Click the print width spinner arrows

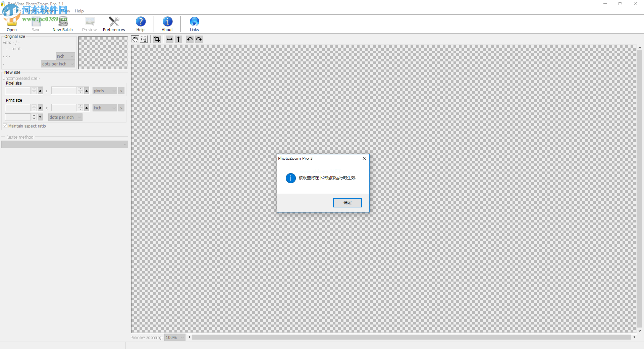click(34, 108)
